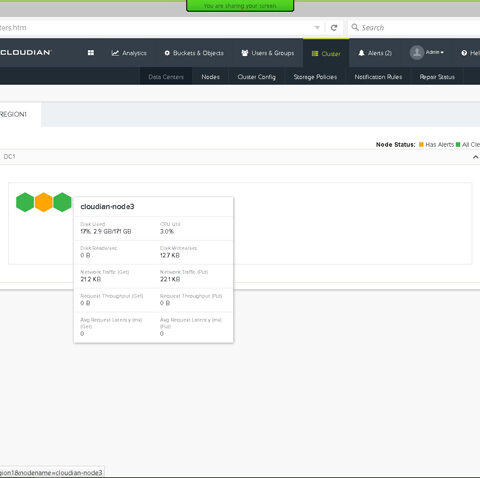The image size is (480, 478).
Task: Open Notification Rules tab
Action: pyautogui.click(x=378, y=77)
